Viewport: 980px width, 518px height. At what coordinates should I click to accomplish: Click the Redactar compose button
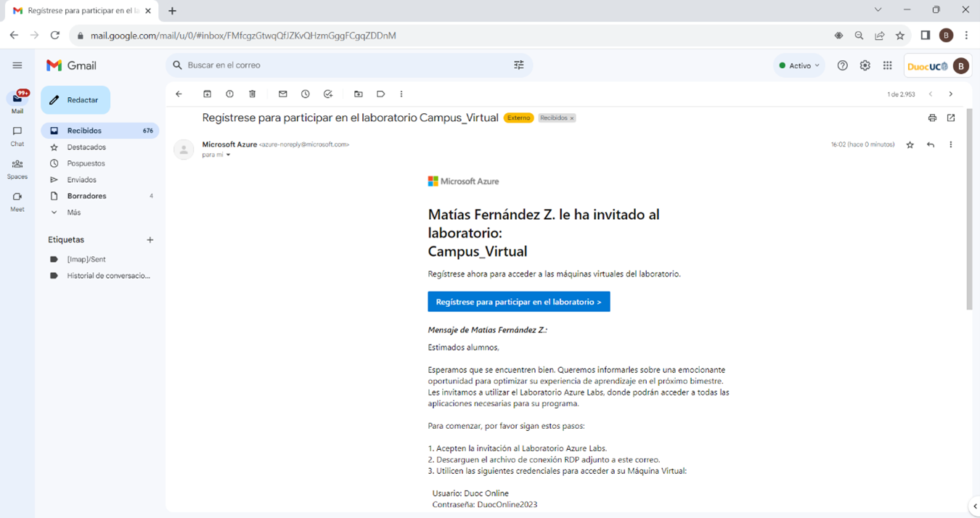pos(75,100)
